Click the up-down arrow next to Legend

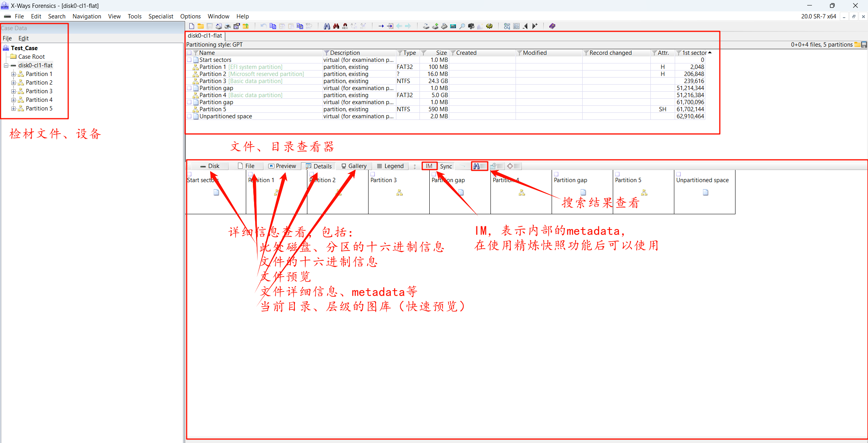point(415,166)
